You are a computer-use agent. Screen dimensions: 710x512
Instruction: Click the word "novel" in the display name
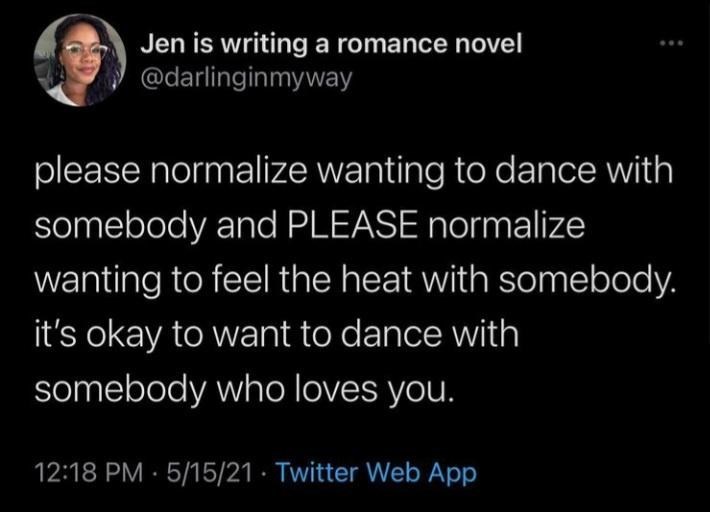pyautogui.click(x=487, y=46)
